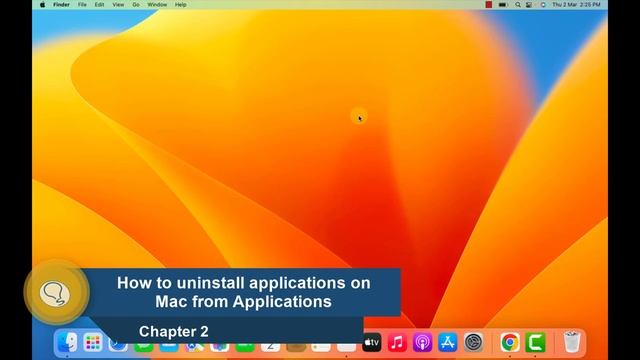Open the File menu
The width and height of the screenshot is (640, 360).
pos(82,5)
